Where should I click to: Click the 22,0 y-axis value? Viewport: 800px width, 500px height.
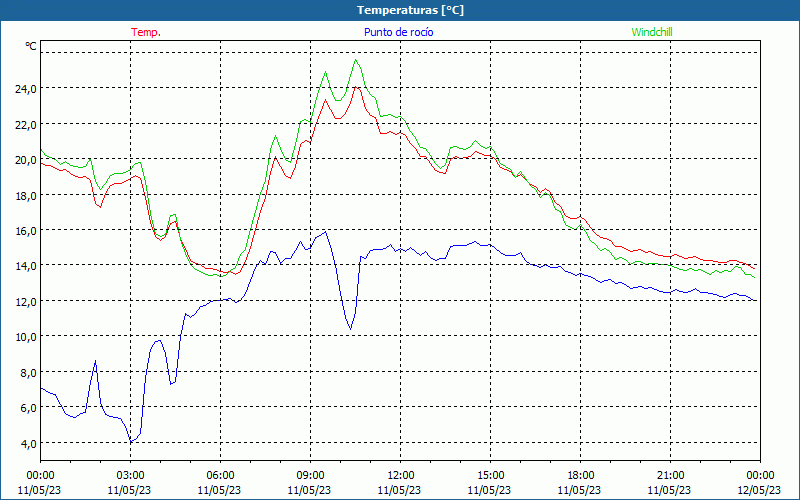(26, 124)
